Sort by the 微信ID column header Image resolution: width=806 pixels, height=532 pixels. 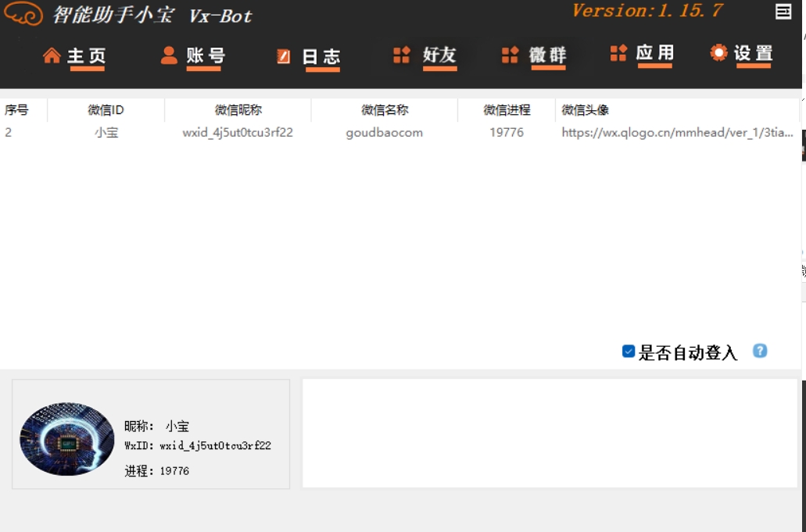[106, 110]
